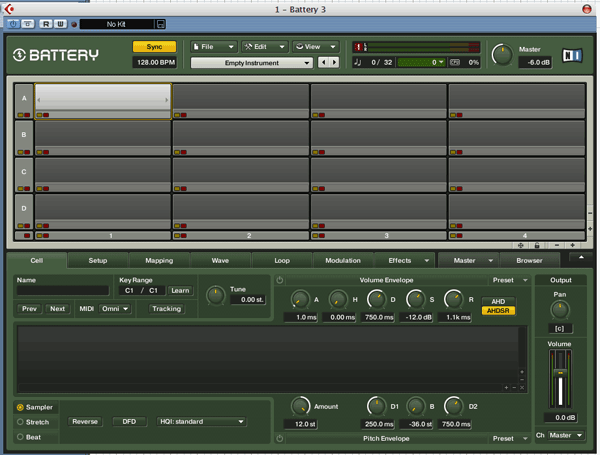Viewport: 600px width, 455px height.
Task: Toggle the Pitch Envelope power icon
Action: tap(279, 438)
